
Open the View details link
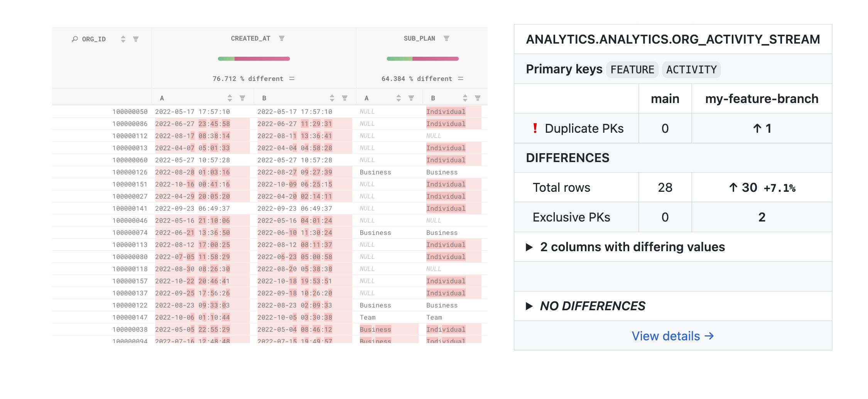click(x=672, y=336)
